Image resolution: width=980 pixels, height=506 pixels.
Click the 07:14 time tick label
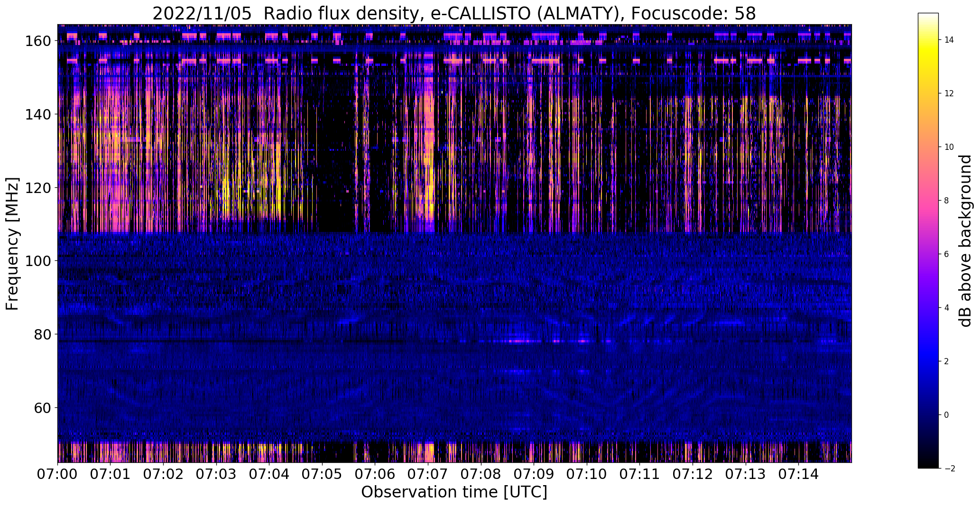click(799, 474)
